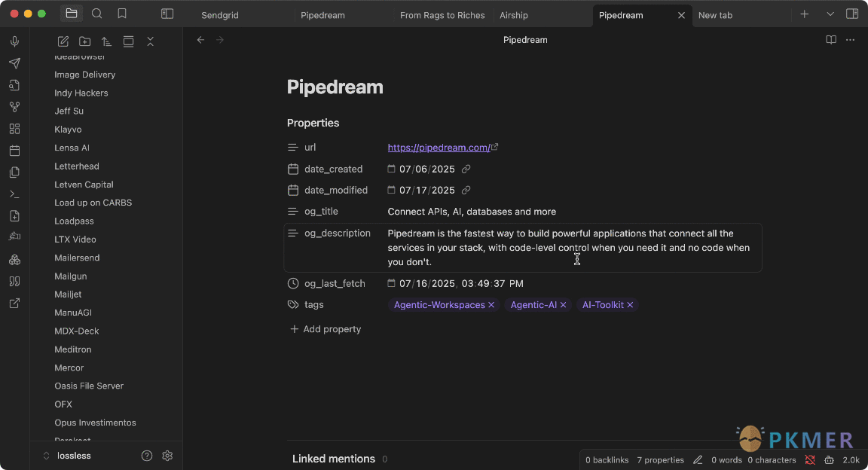Open the note's more options menu

850,40
